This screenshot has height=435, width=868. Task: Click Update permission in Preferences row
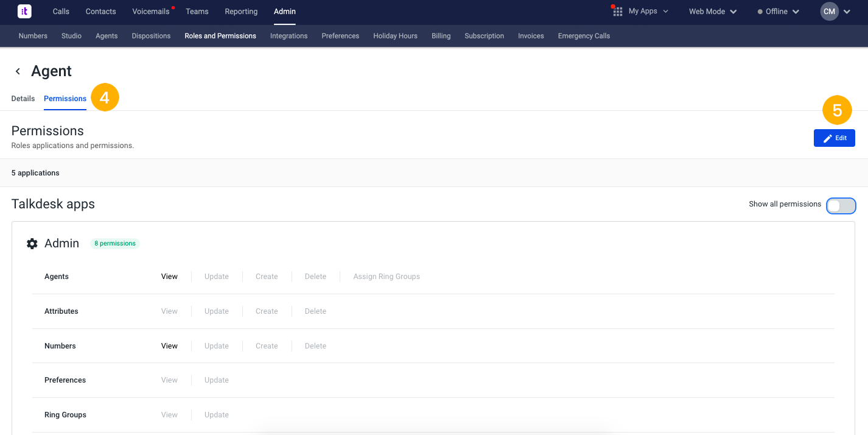pos(217,380)
